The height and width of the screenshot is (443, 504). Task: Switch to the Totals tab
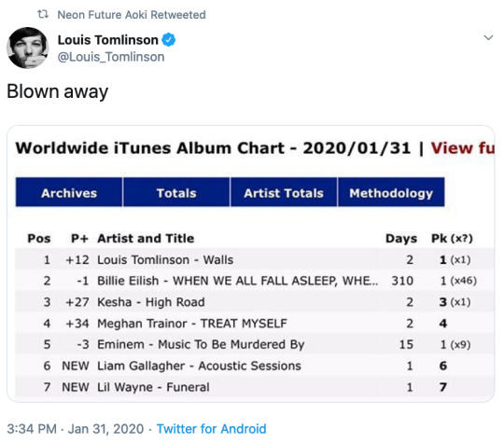(x=176, y=192)
